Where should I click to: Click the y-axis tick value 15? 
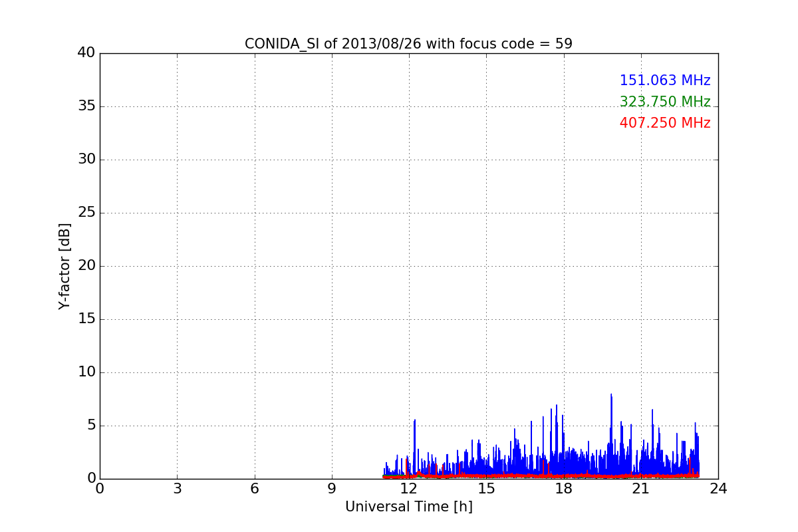[86, 319]
